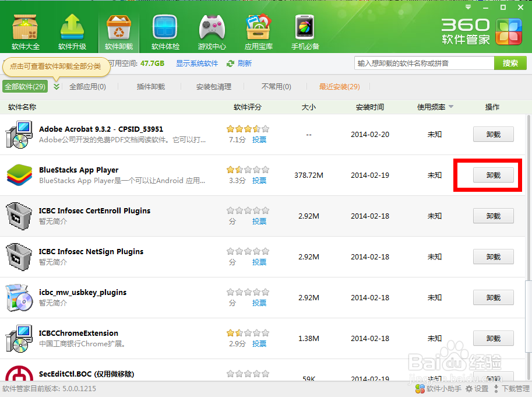
Task: Click the ICBC Infosec CertEnroll trash icon
Action: pos(19,216)
